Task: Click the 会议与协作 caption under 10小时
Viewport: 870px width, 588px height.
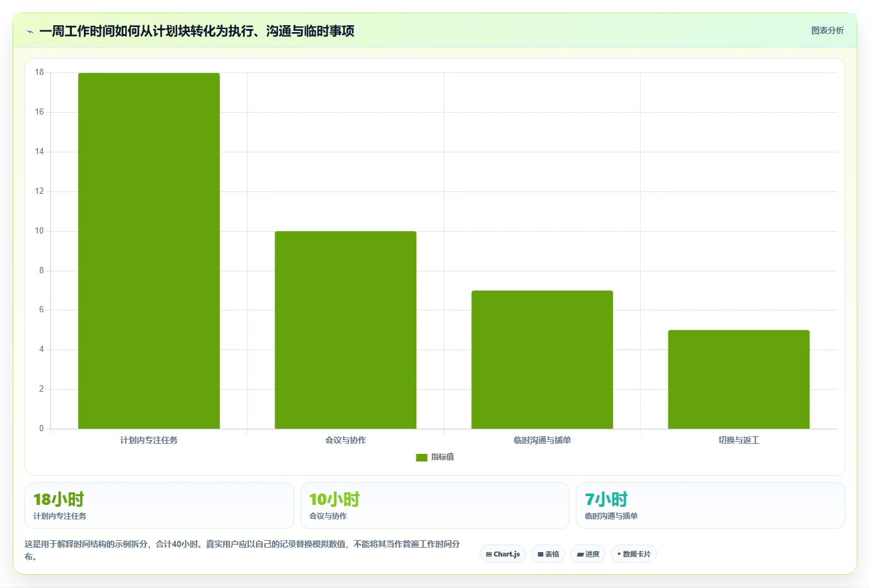Action: click(x=328, y=516)
